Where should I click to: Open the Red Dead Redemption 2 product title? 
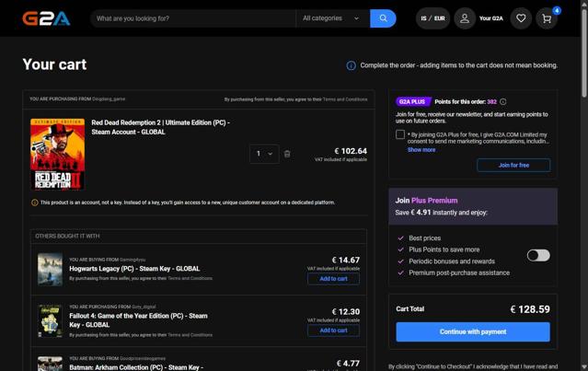pyautogui.click(x=160, y=127)
